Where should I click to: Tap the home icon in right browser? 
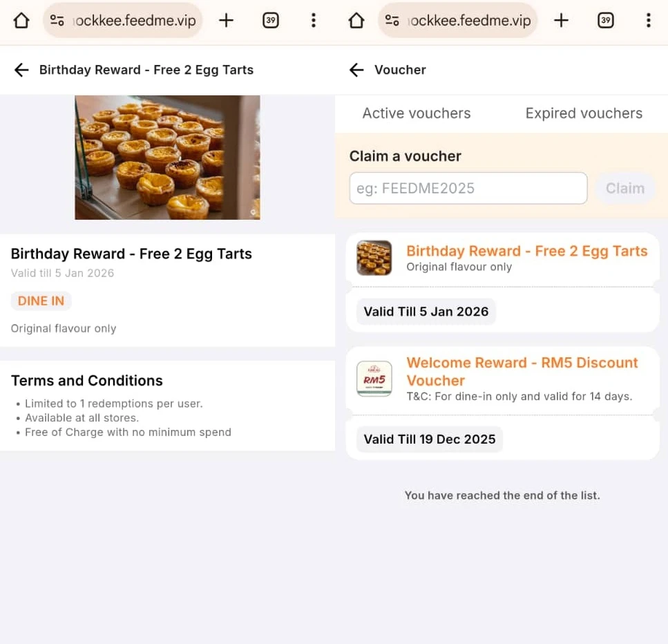point(356,21)
